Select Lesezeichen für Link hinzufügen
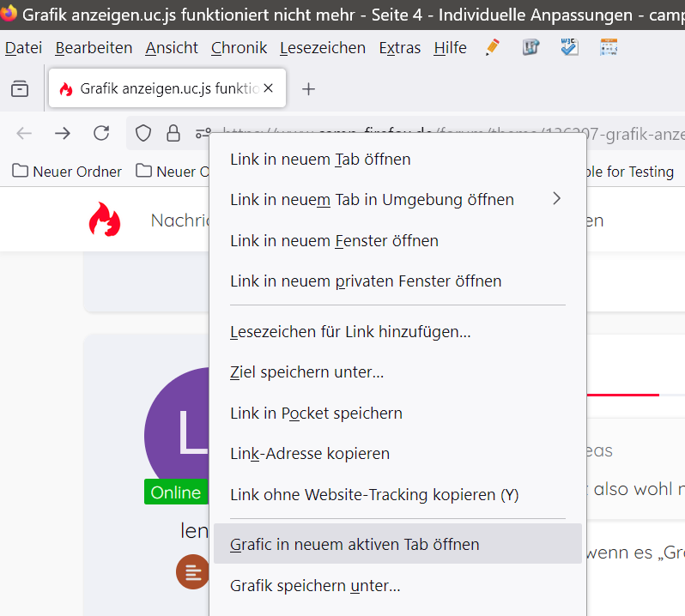 point(397,332)
